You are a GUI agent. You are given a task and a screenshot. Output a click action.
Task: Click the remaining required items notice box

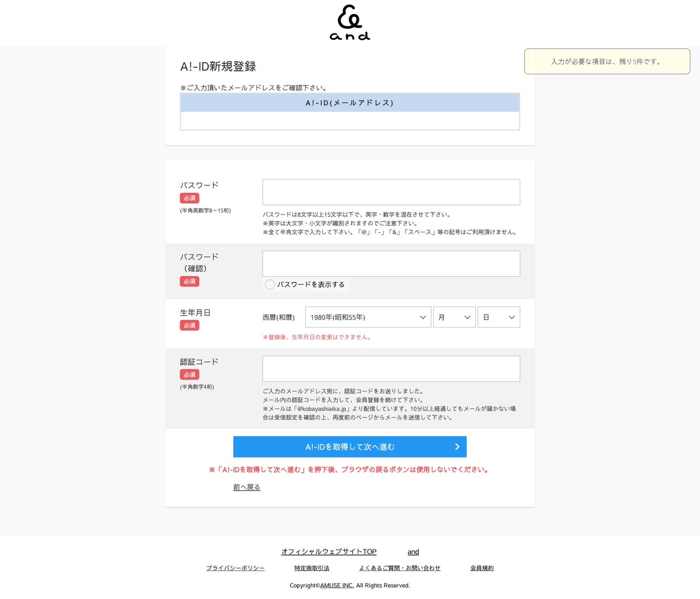tap(607, 62)
